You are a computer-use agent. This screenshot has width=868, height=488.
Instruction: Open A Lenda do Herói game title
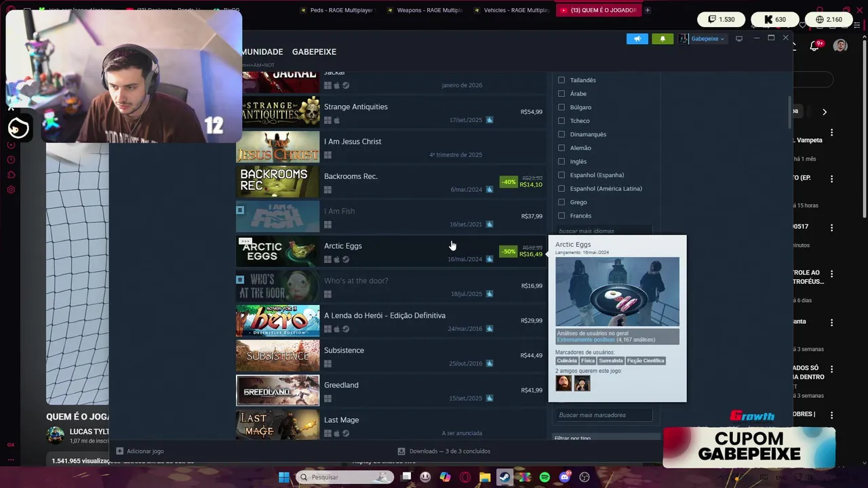[384, 315]
